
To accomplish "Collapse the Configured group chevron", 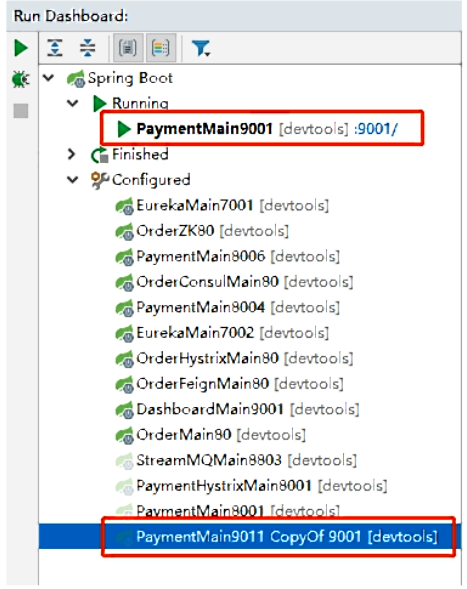I will [x=73, y=180].
